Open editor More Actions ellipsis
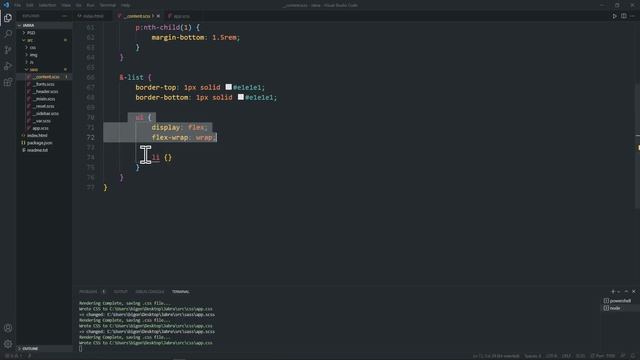The height and width of the screenshot is (360, 640). [632, 16]
